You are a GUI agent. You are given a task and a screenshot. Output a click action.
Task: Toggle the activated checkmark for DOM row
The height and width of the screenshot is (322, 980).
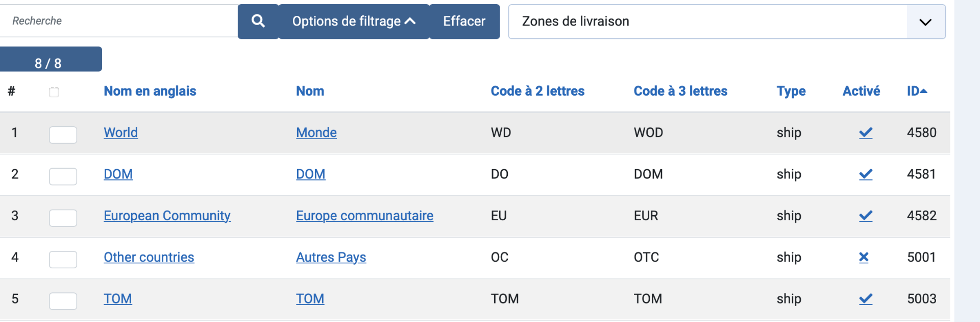tap(866, 174)
